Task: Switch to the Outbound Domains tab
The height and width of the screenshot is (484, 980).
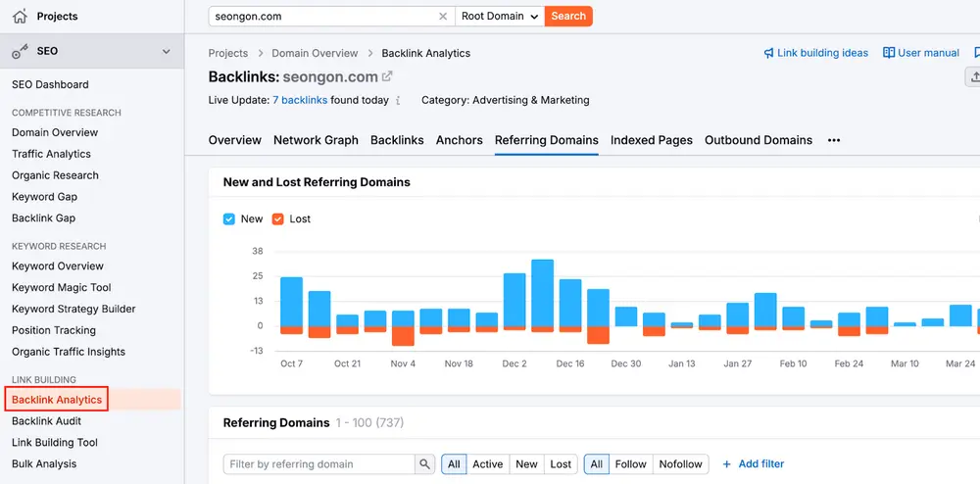Action: 759,140
